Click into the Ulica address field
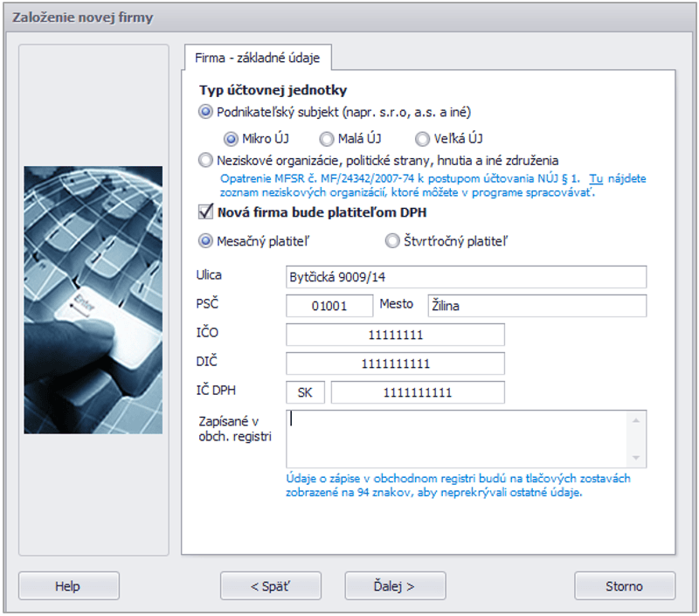The height and width of the screenshot is (616, 699). 466,277
